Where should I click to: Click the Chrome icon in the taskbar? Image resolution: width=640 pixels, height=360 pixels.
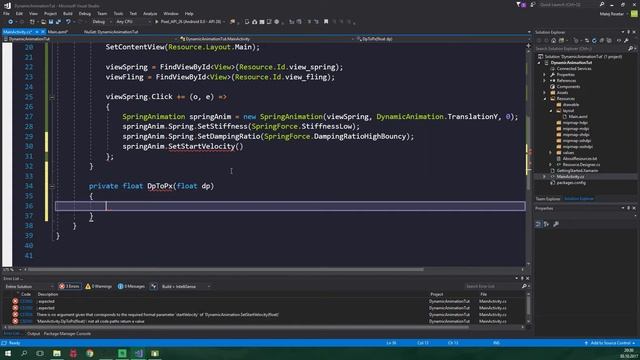[x=89, y=353]
